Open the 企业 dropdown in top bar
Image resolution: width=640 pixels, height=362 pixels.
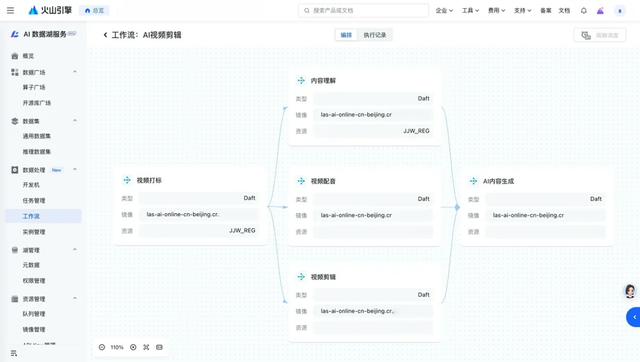click(x=444, y=11)
